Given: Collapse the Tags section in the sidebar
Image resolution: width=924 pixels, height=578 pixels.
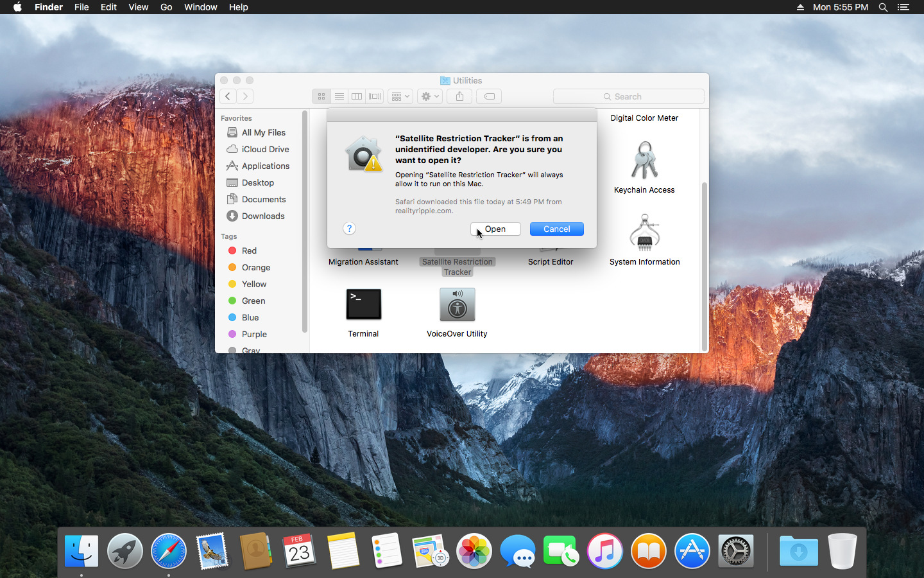Looking at the screenshot, I should pyautogui.click(x=228, y=236).
